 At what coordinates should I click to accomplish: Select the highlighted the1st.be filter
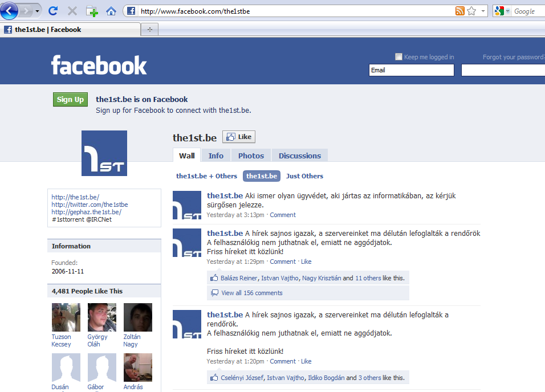(x=261, y=176)
